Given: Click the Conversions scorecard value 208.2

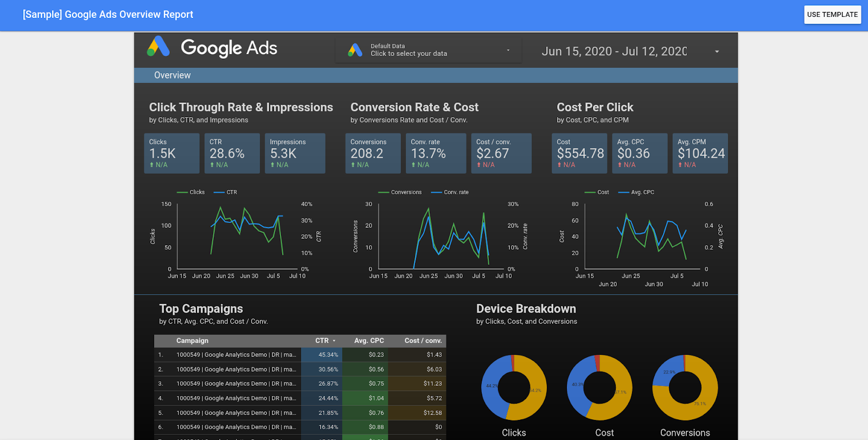Looking at the screenshot, I should (367, 154).
